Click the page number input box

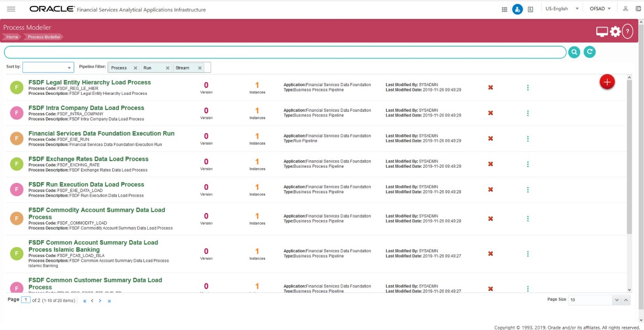(x=26, y=300)
